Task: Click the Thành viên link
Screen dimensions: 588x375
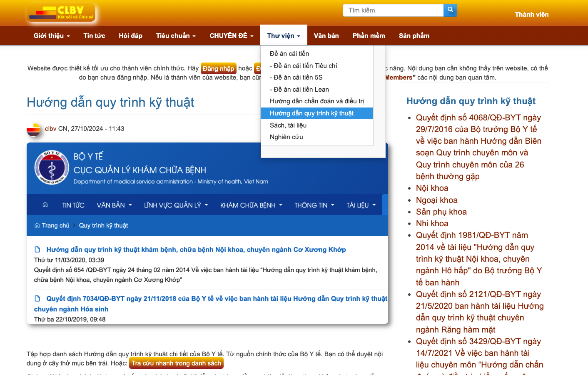Action: point(531,15)
